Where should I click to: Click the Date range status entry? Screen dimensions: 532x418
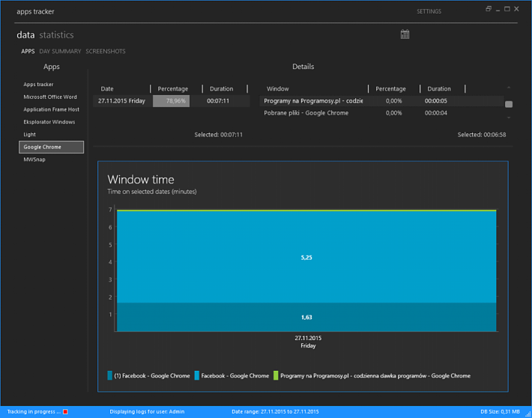tap(275, 411)
